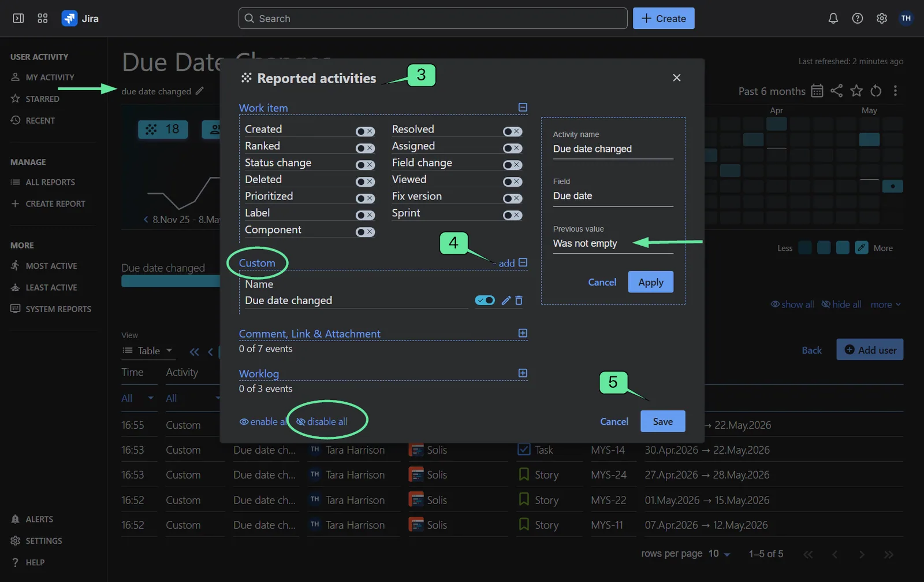Expand the more options dropdown

point(885,305)
